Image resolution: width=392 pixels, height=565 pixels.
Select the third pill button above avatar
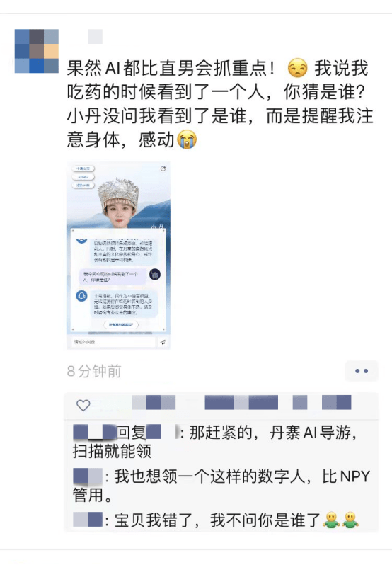pyautogui.click(x=83, y=186)
